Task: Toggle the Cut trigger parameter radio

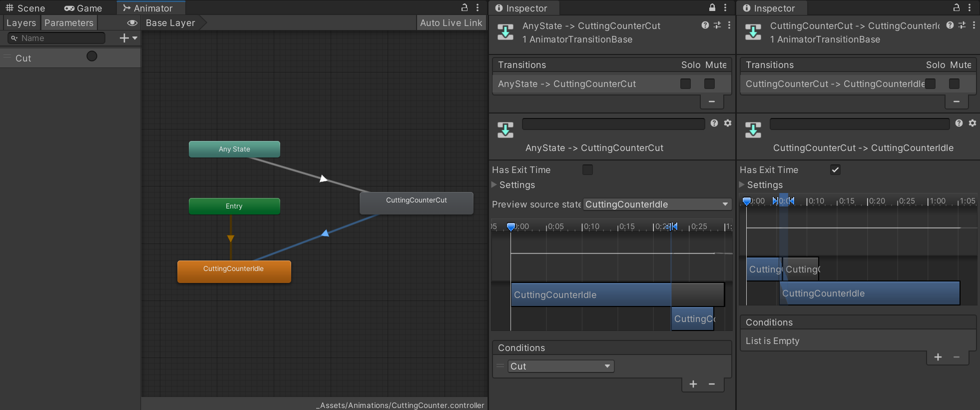Action: click(92, 56)
